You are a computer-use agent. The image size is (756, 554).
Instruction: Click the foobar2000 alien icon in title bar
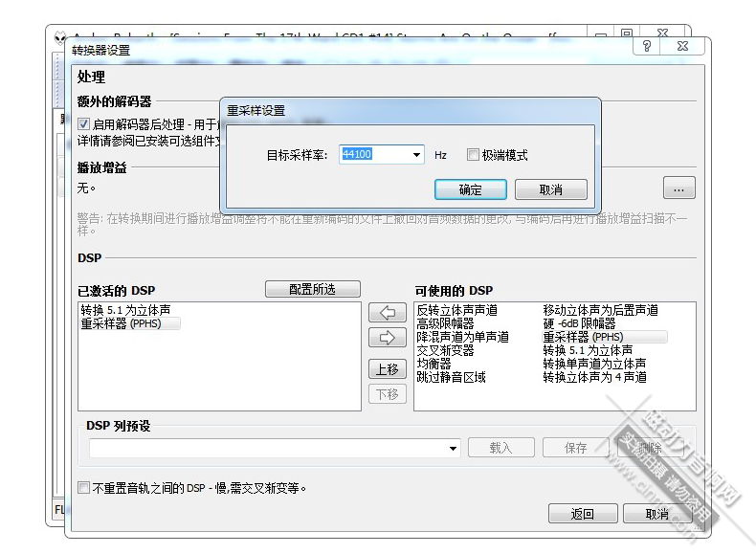[60, 38]
